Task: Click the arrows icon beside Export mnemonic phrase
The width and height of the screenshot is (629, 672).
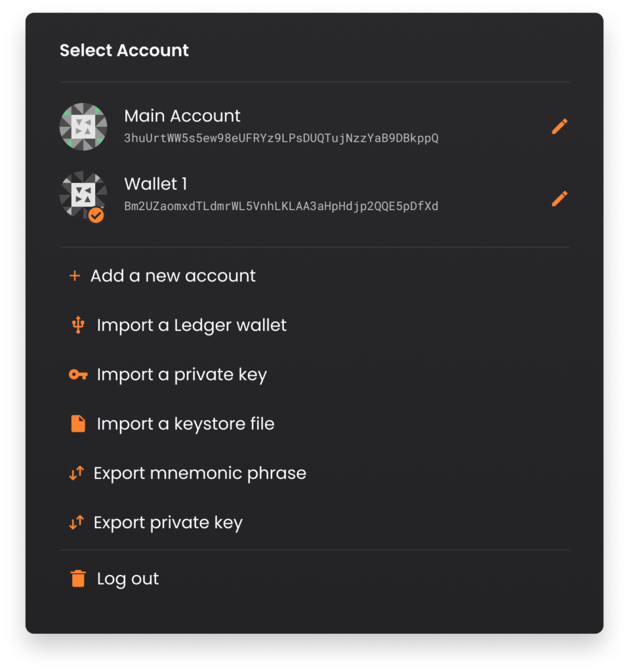Action: point(76,473)
